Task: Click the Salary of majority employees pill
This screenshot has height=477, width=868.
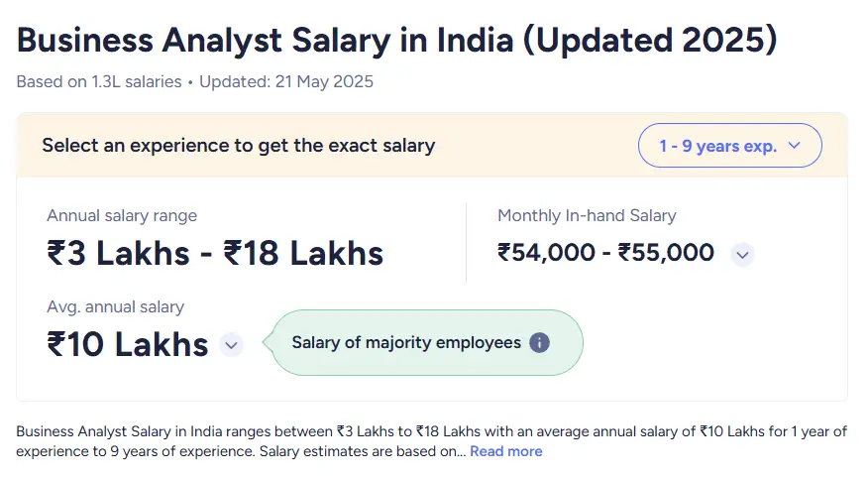Action: click(423, 342)
